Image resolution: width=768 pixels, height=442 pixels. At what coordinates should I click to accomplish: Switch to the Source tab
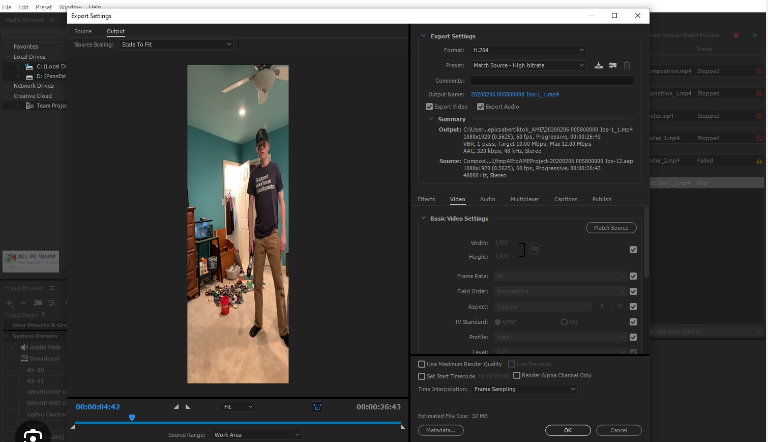tap(83, 31)
